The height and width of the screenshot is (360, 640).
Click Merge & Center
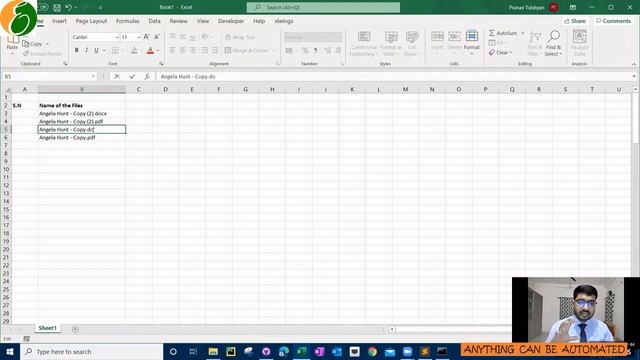[x=247, y=50]
